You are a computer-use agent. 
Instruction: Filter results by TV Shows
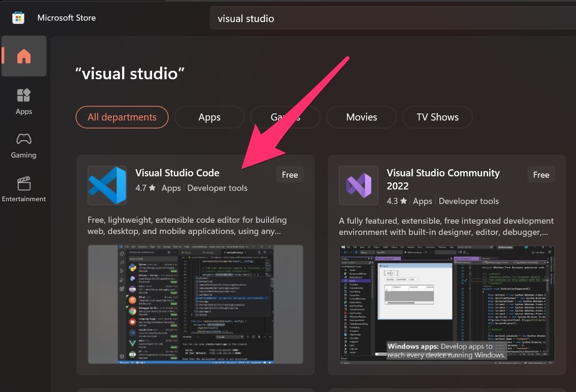pos(438,117)
